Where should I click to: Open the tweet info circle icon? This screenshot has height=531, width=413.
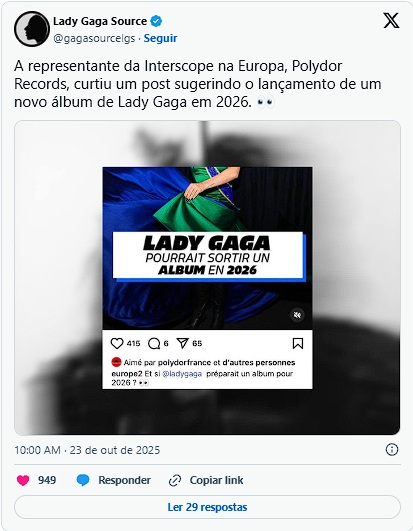pos(392,450)
